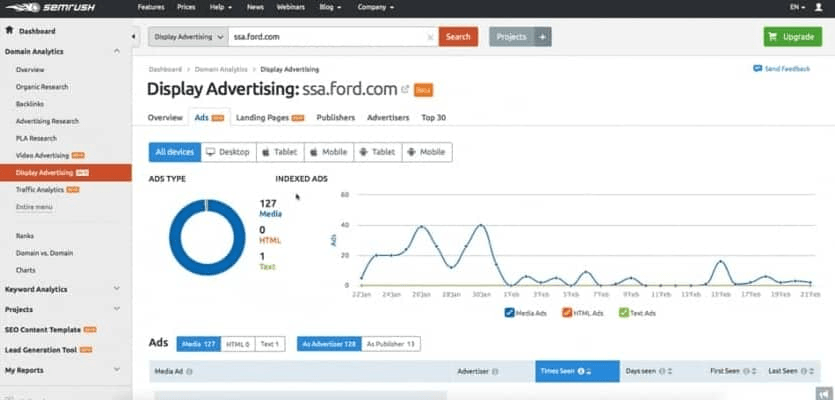The image size is (835, 400).
Task: Sort by the Days seen column
Action: [x=649, y=371]
